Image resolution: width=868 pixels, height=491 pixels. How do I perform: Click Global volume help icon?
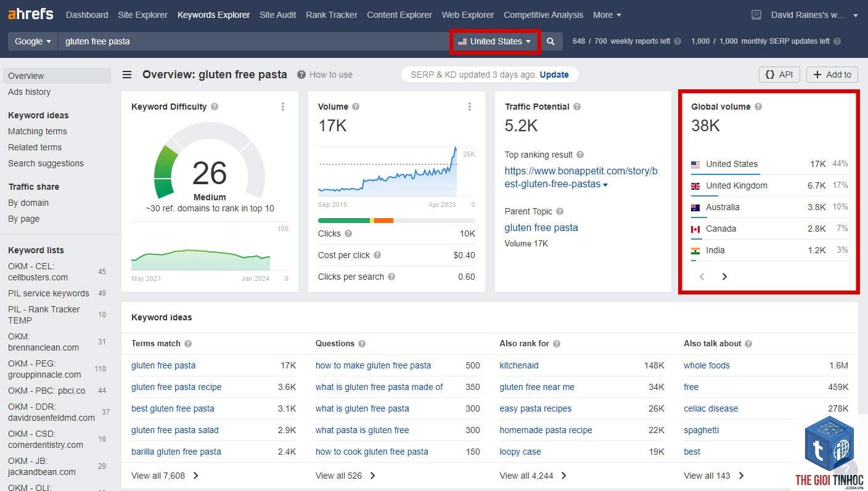pos(758,107)
